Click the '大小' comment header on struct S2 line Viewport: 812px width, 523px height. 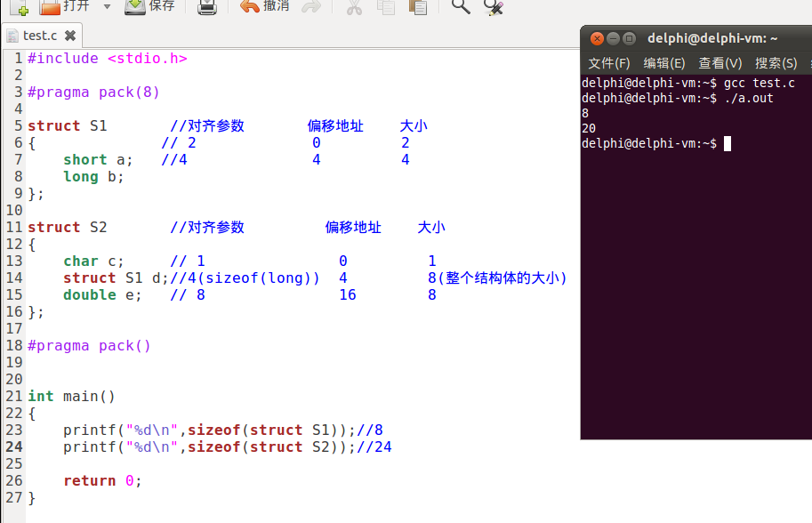tap(431, 228)
